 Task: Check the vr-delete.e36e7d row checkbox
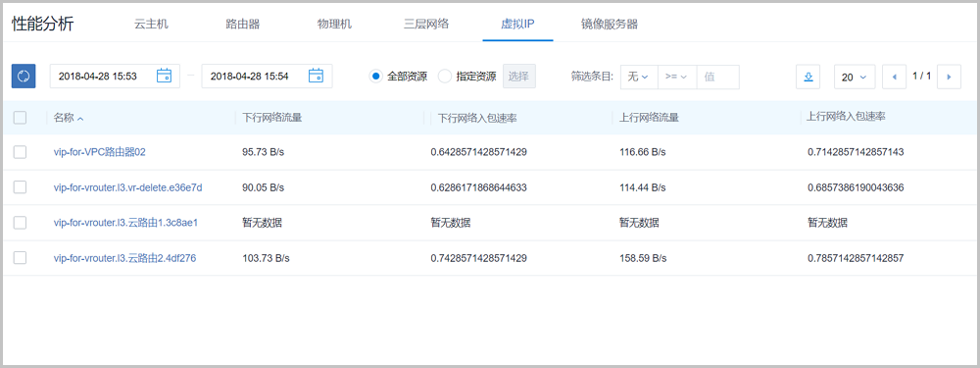coord(20,187)
